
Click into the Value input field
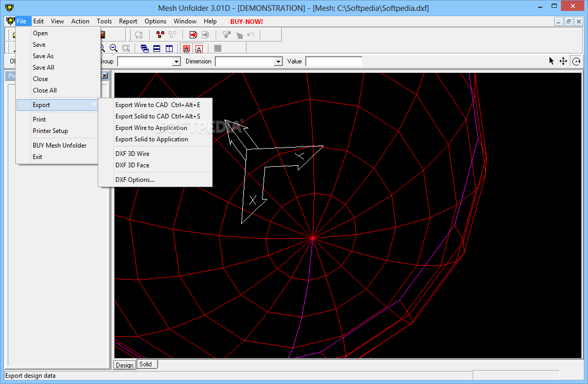pos(334,61)
